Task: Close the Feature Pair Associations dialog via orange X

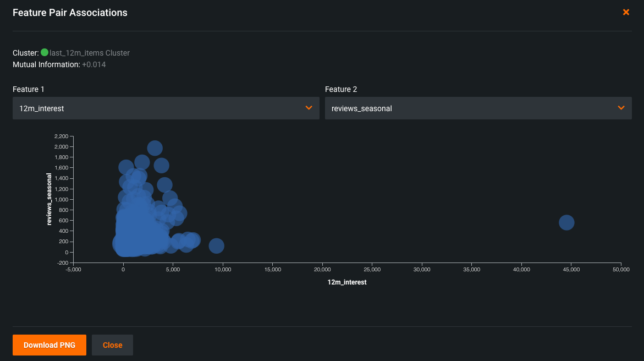Action: coord(626,12)
